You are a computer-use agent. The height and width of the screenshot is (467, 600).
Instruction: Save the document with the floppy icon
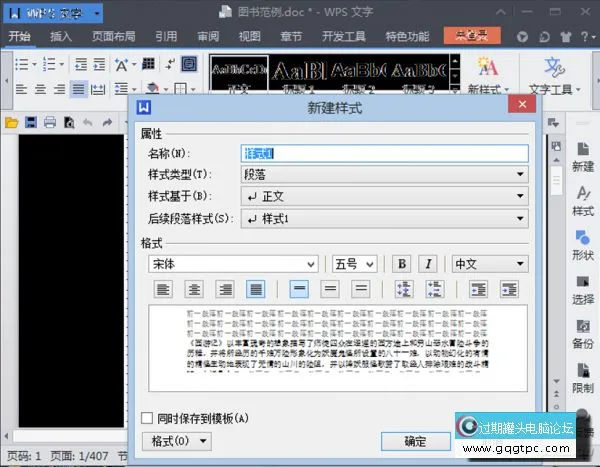(31, 122)
